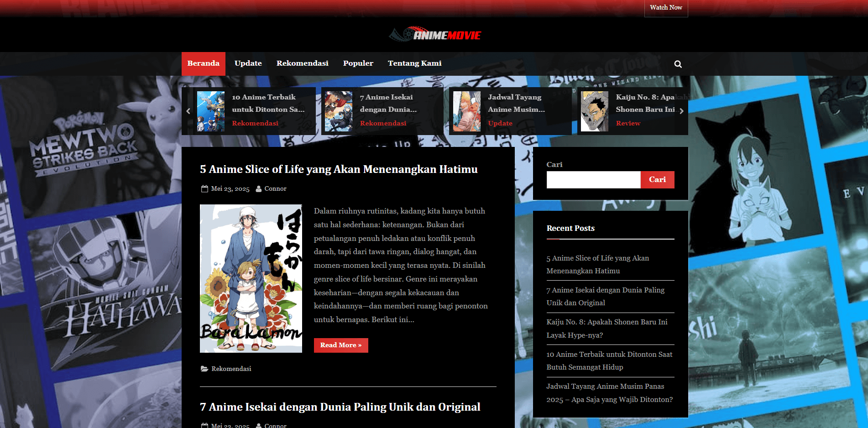Screen dimensions: 868x428
Task: Open the Rekomendasi menu item
Action: tap(303, 63)
